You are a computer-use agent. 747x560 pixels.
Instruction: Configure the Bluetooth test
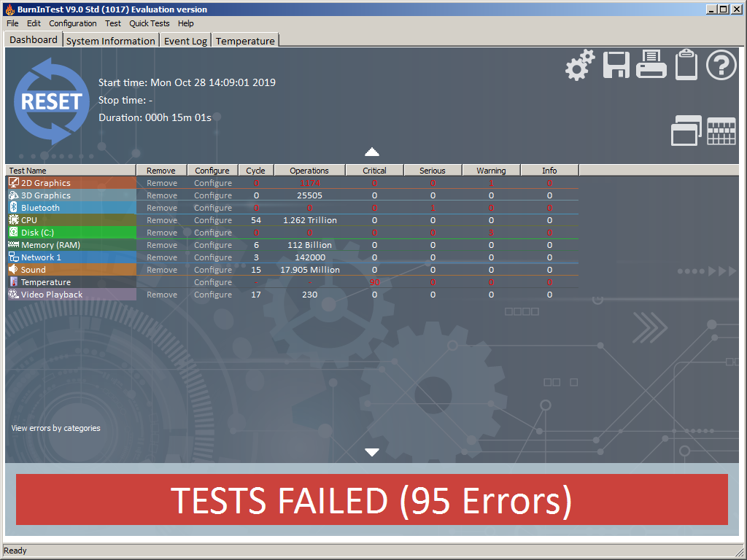[213, 208]
